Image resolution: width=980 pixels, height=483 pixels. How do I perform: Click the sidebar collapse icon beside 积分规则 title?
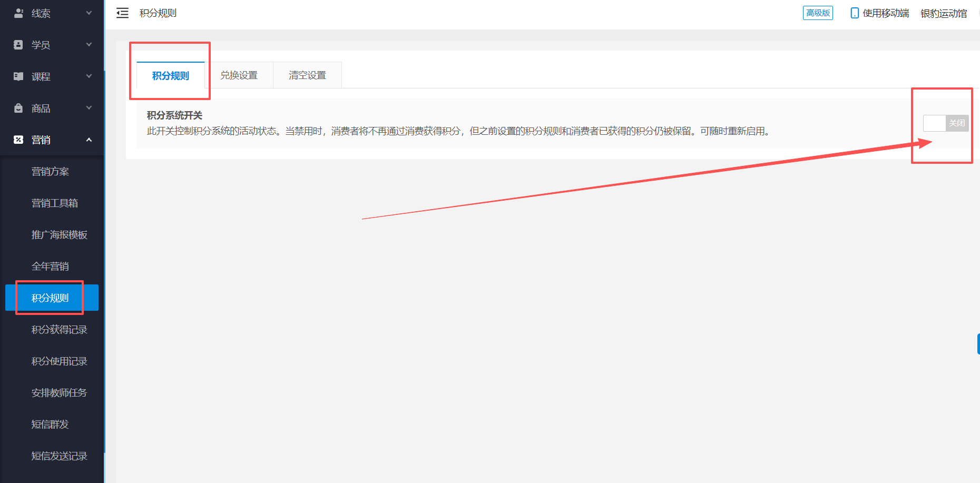point(122,13)
